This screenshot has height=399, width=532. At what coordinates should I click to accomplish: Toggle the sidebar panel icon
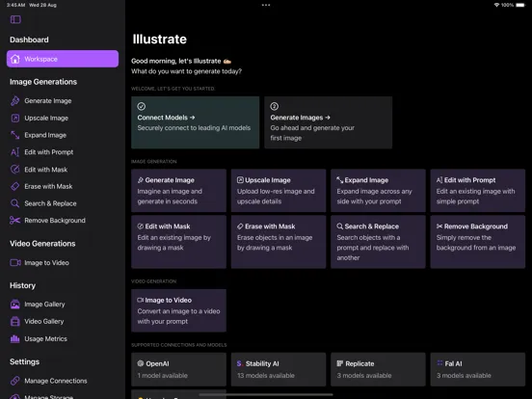click(x=15, y=19)
